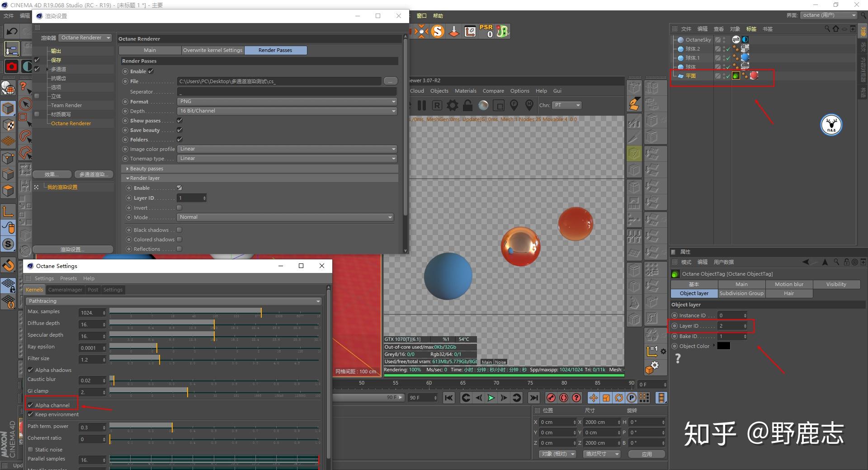868x470 pixels.
Task: Click the orange S icon in toolbar
Action: pyautogui.click(x=438, y=31)
